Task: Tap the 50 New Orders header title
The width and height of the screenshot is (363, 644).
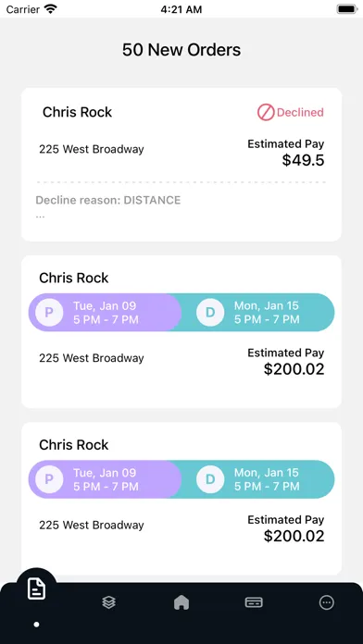Action: [181, 50]
